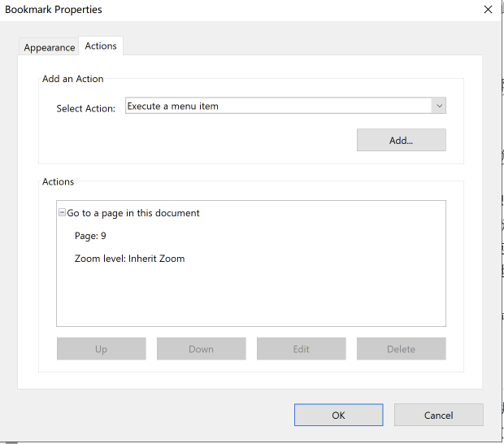The image size is (504, 444).
Task: Select the 'Zoom level: Inherit Zoom' entry
Action: (x=129, y=259)
